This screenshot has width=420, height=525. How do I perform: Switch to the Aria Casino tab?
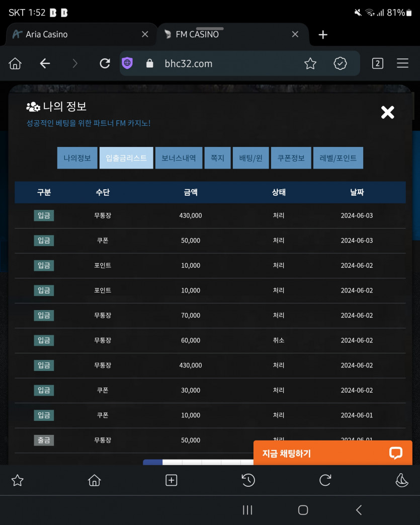80,34
